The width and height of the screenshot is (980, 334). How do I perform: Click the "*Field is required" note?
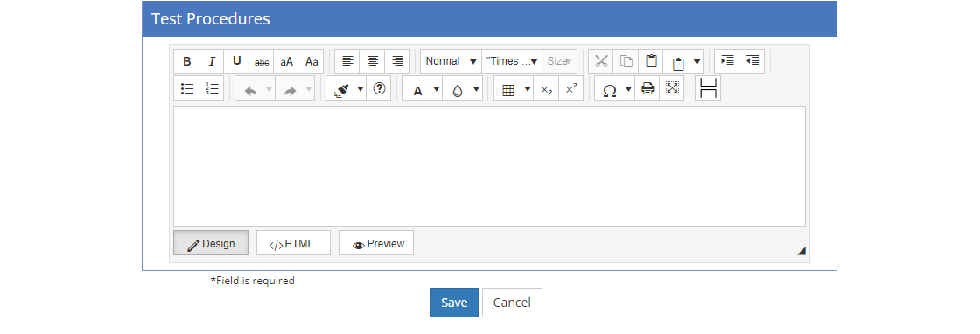pyautogui.click(x=253, y=281)
